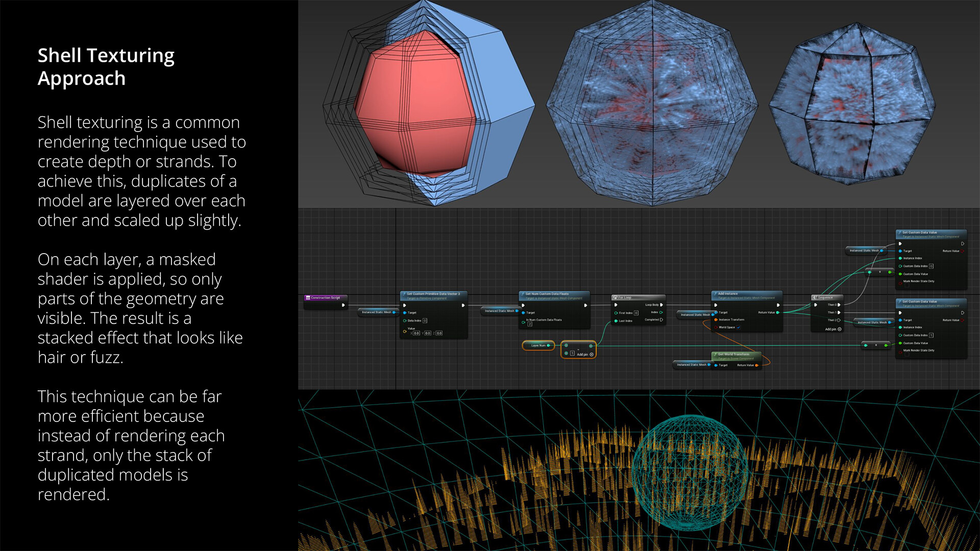Click the Loop Body execution pin on For Loop
980x551 pixels.
[661, 305]
